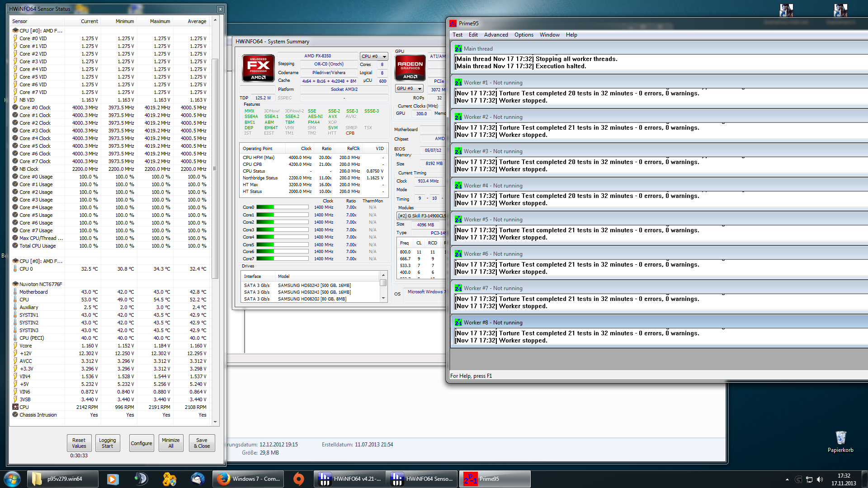Viewport: 868px width, 488px height.
Task: Open the CPU #0 selector dropdown
Action: pyautogui.click(x=374, y=56)
